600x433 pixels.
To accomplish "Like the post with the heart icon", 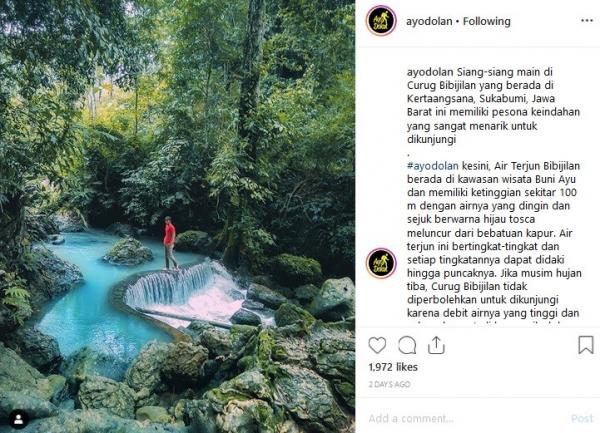I will [x=377, y=345].
